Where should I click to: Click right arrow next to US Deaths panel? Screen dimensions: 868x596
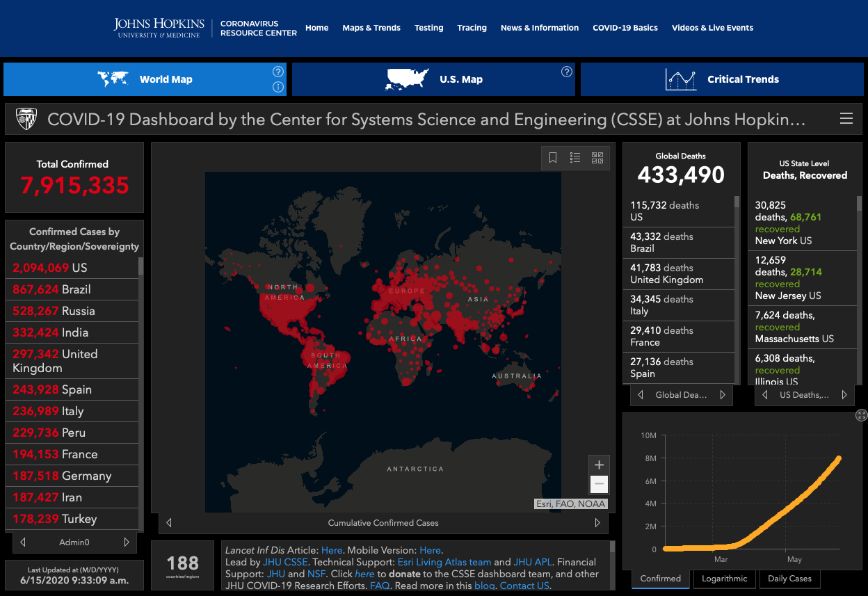844,395
